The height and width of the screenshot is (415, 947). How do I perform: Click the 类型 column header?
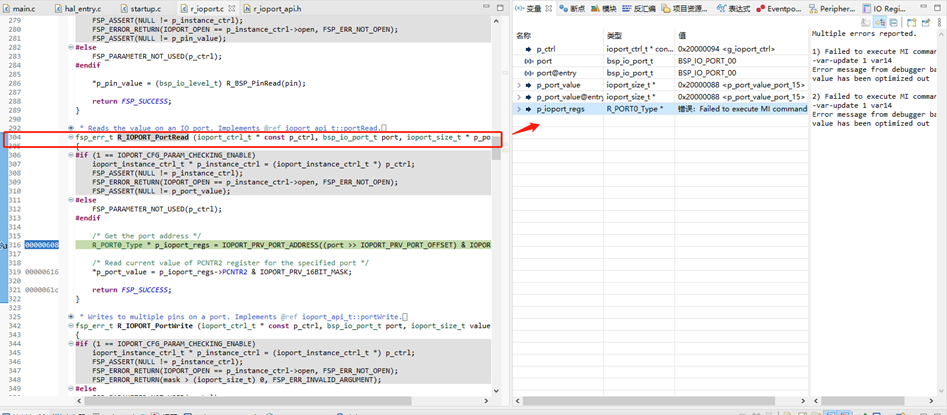pyautogui.click(x=638, y=36)
